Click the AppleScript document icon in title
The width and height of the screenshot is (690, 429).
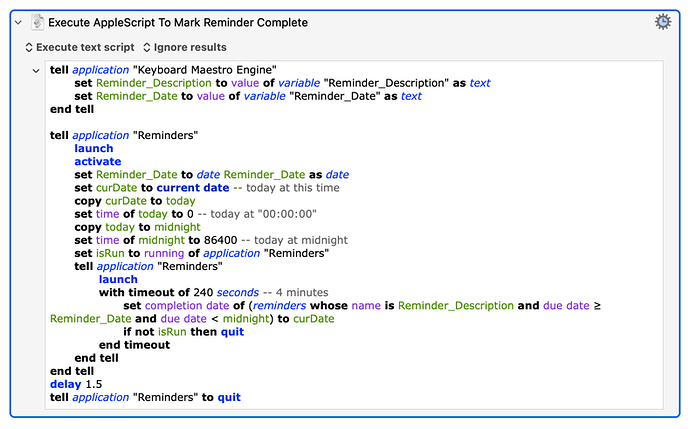(37, 22)
